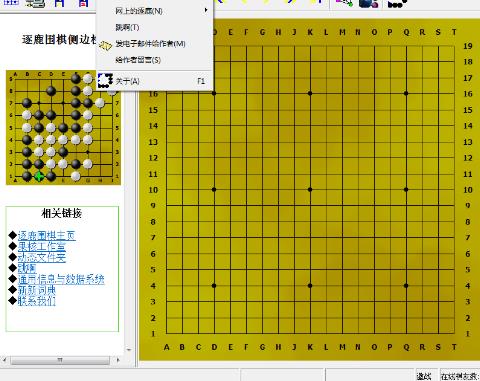Click the computer icon in the top toolbar

tap(35, 3)
